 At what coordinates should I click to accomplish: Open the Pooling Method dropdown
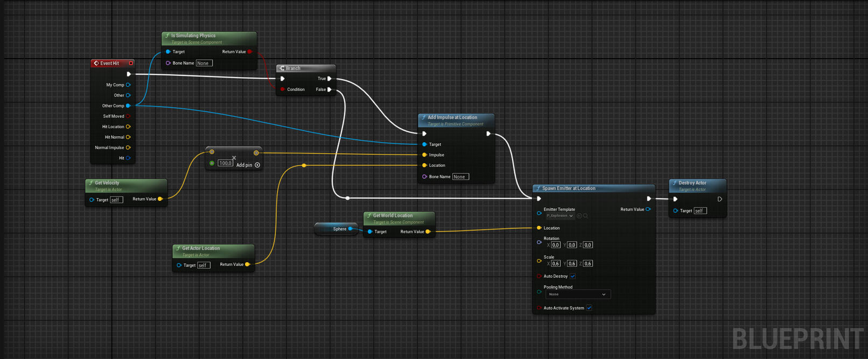click(578, 294)
